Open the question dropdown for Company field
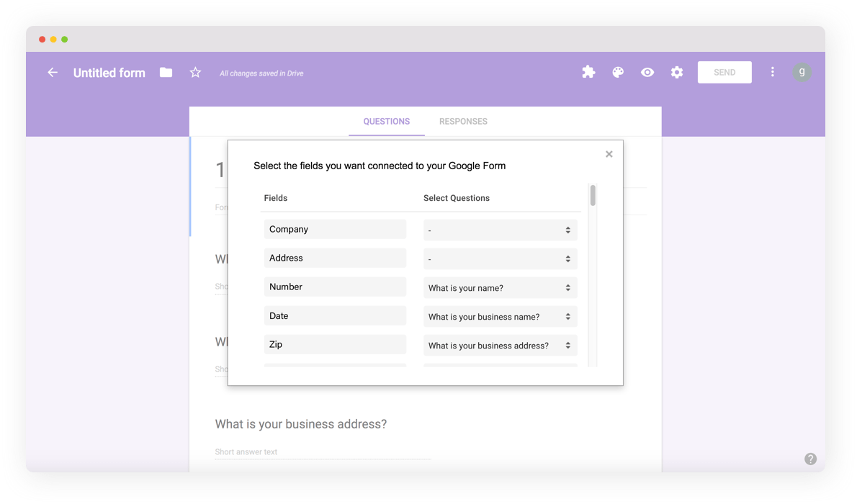This screenshot has width=857, height=504. tap(500, 230)
